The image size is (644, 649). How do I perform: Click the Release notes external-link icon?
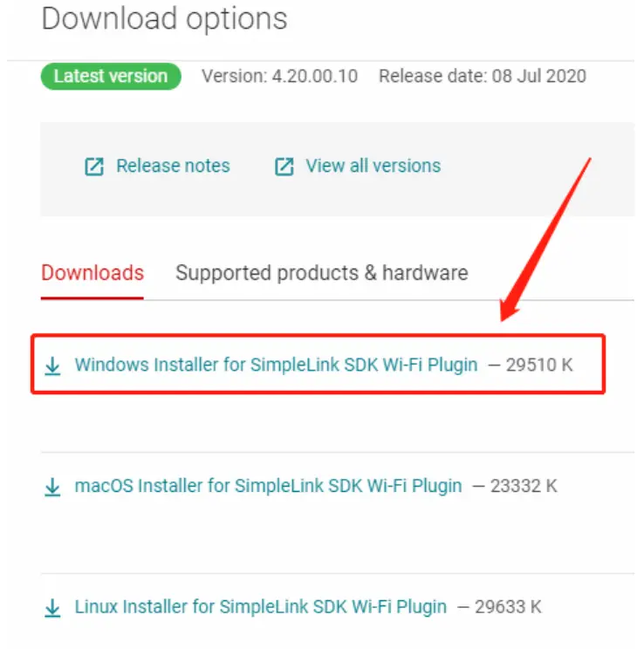click(93, 167)
